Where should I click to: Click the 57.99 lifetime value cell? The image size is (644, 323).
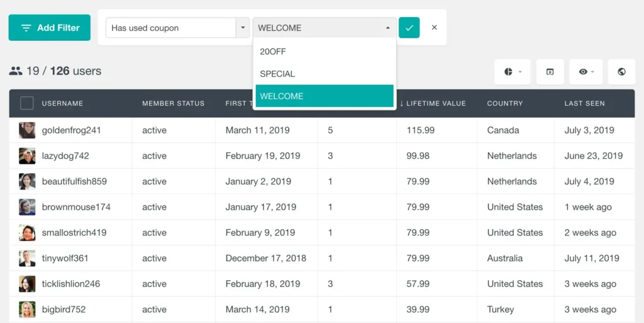tap(418, 284)
